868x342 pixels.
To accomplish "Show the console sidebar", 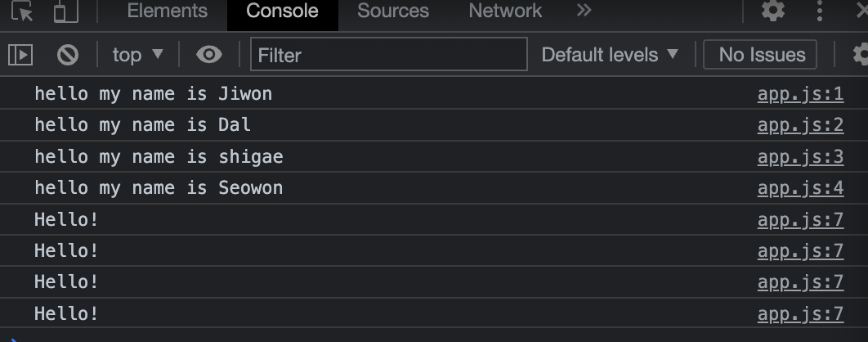I will pyautogui.click(x=20, y=55).
